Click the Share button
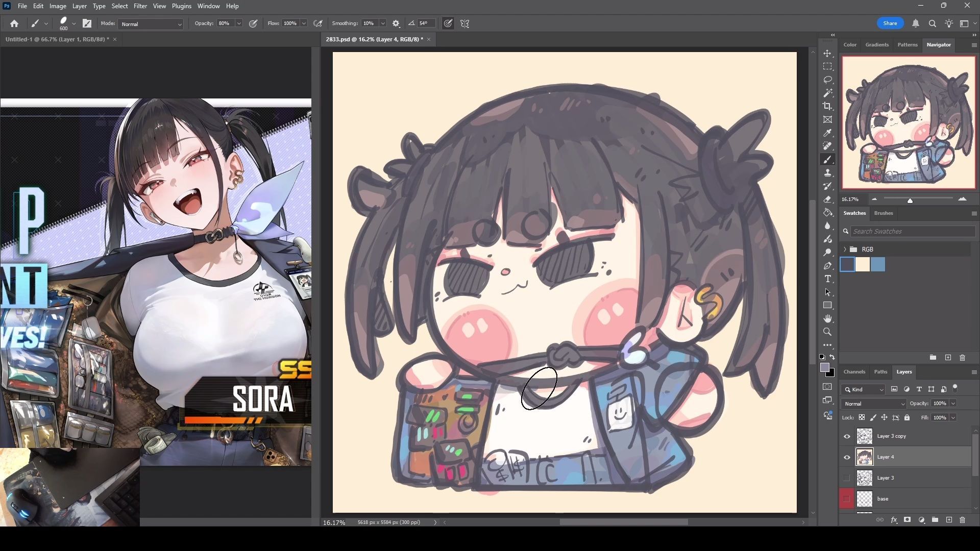The image size is (980, 551). click(x=890, y=23)
